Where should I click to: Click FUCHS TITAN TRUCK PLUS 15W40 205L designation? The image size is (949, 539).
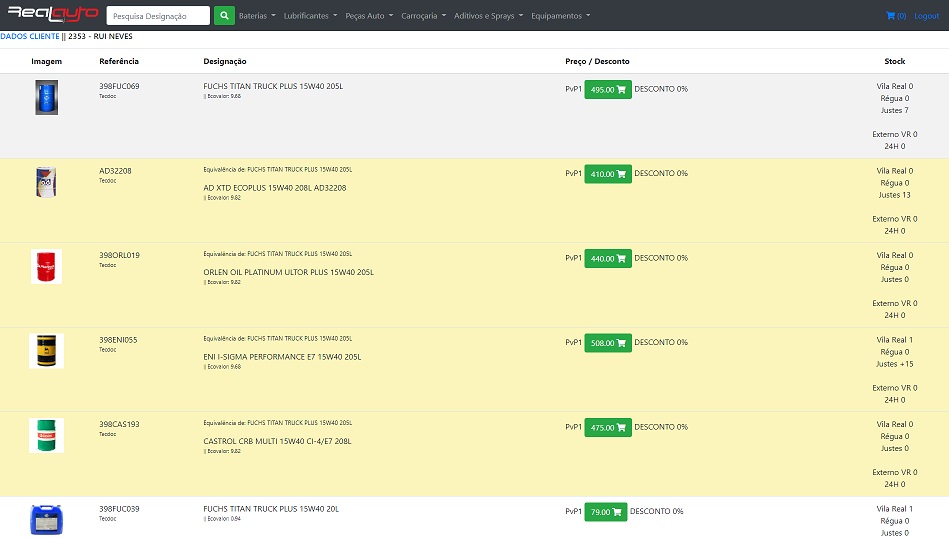273,86
